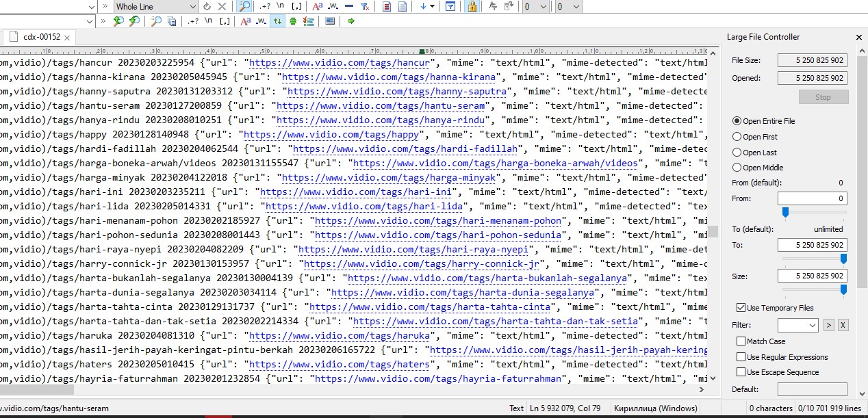The height and width of the screenshot is (418, 868).
Task: Click the red Bookmarked Lines Only icon
Action: tap(387, 6)
